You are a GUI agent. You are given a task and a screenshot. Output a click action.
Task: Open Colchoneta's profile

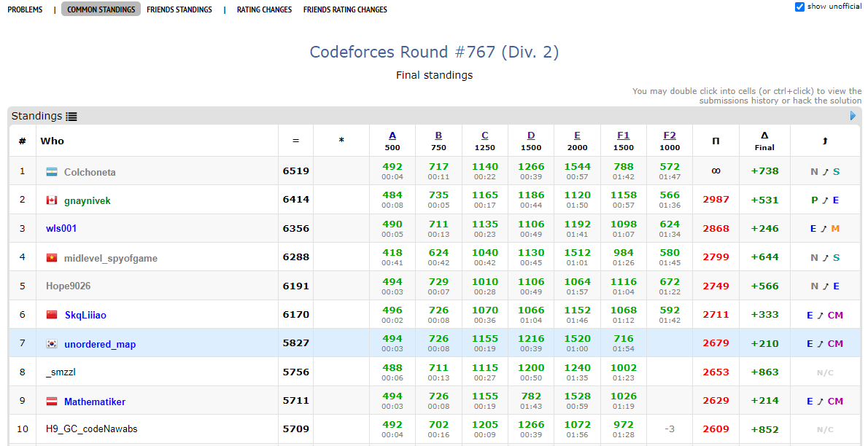[90, 172]
